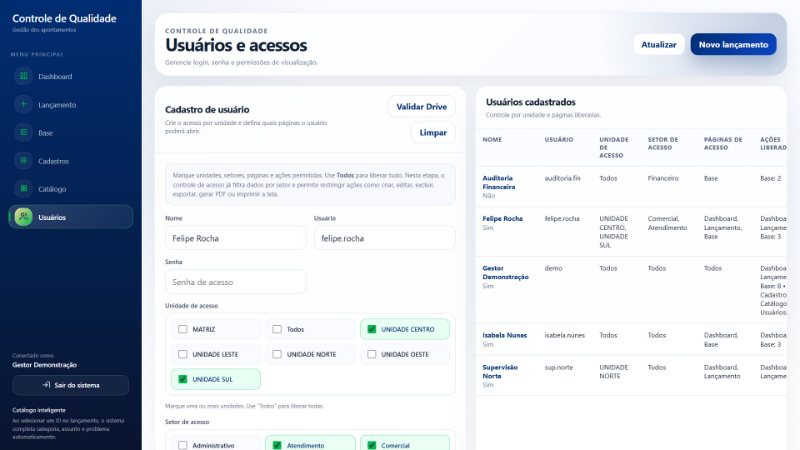Image resolution: width=800 pixels, height=450 pixels.
Task: Focus the Usuário field felipe.rocha
Action: click(385, 238)
